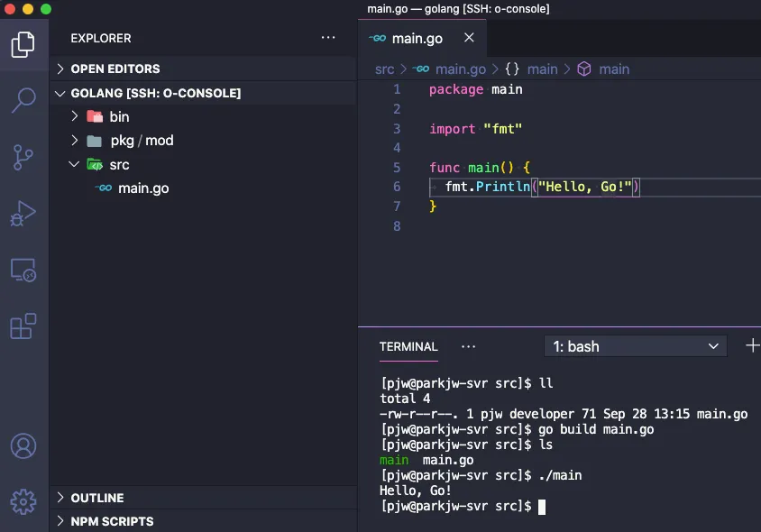Open the Source Control view

[x=23, y=157]
